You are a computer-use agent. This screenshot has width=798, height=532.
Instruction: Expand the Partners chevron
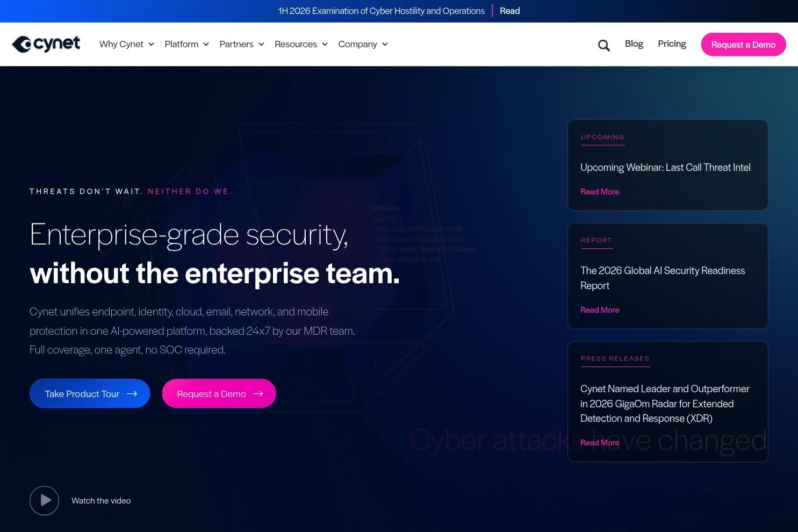[x=261, y=45]
